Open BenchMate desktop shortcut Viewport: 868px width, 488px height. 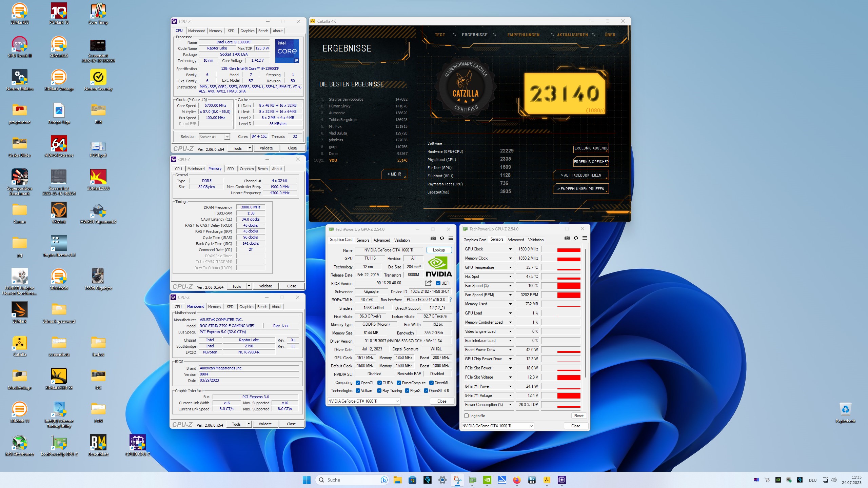tap(98, 445)
